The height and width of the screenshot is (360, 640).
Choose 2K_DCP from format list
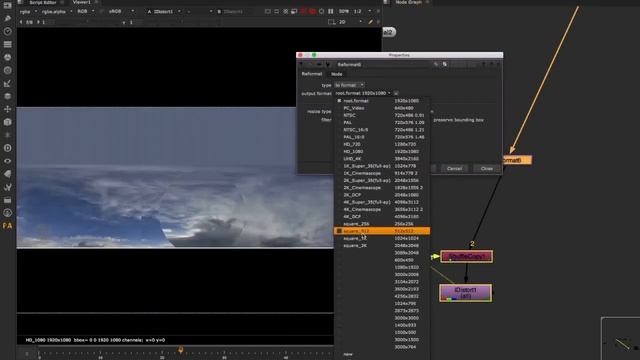point(382,195)
